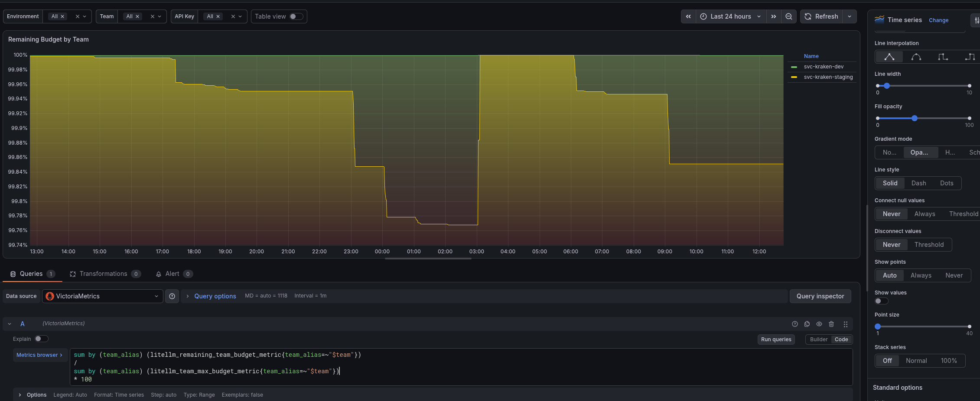Open data source help icon

click(172, 296)
